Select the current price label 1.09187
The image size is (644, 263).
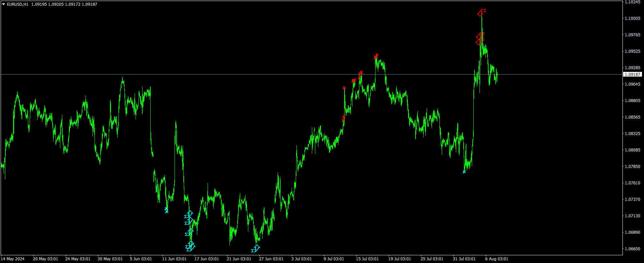click(x=633, y=75)
